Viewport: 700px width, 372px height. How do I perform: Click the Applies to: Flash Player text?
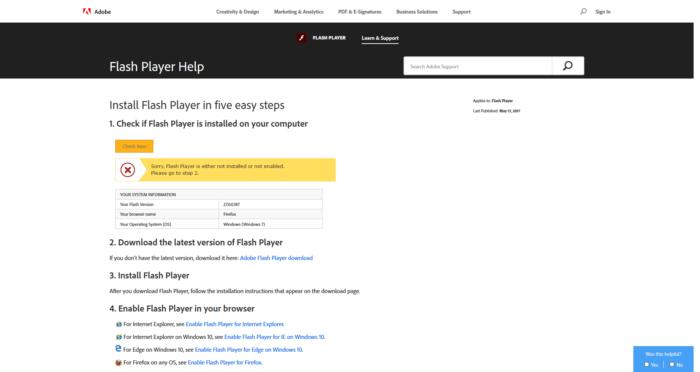[493, 101]
